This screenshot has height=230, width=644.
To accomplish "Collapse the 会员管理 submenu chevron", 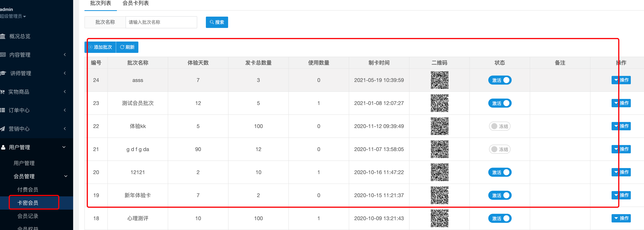I will pos(66,176).
